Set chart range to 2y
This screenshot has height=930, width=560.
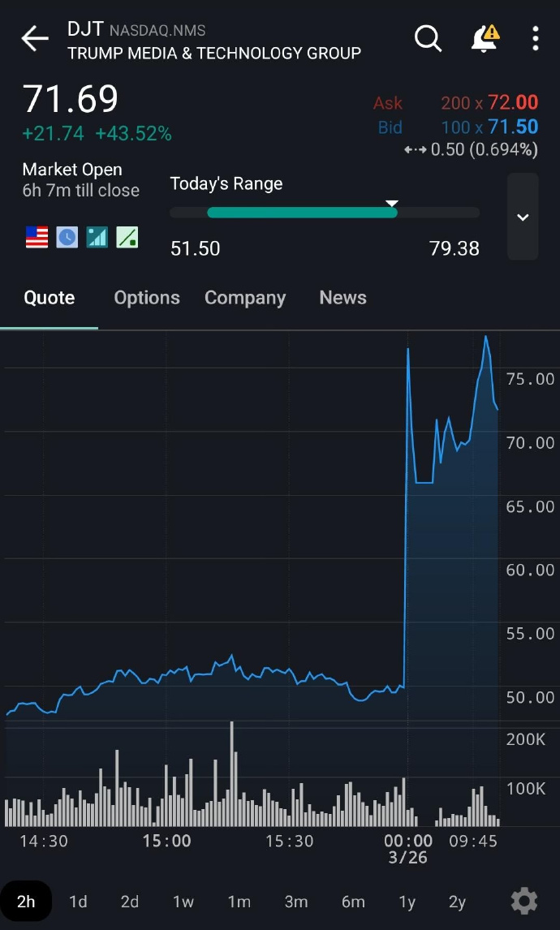458,902
